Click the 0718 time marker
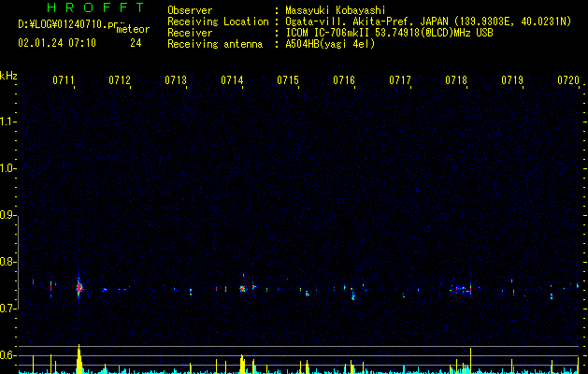 pos(456,80)
